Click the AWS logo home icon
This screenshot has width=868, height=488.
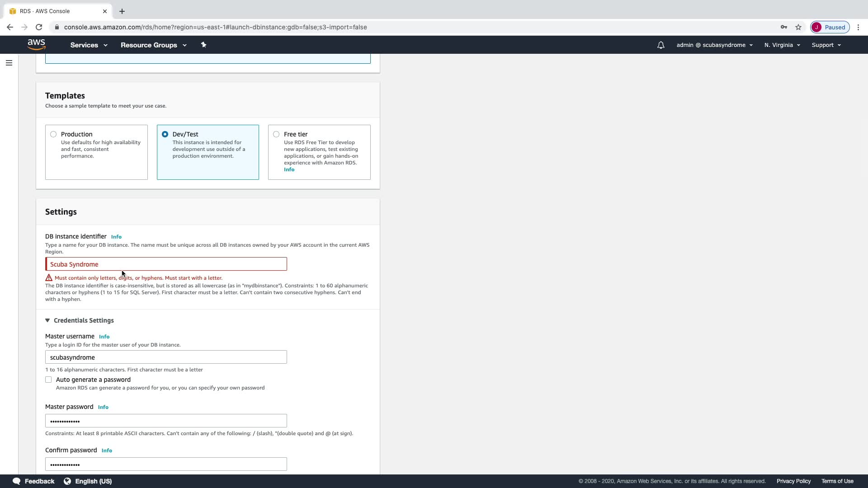click(36, 45)
